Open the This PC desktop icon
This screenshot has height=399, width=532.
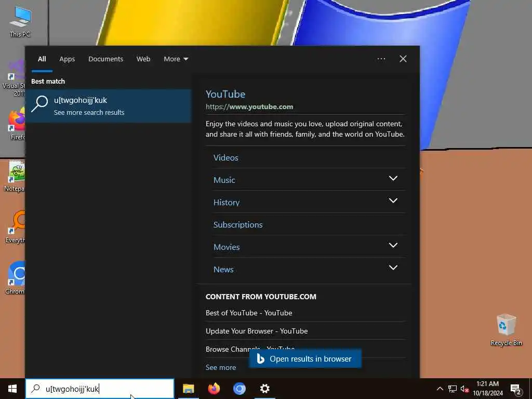coord(20,21)
